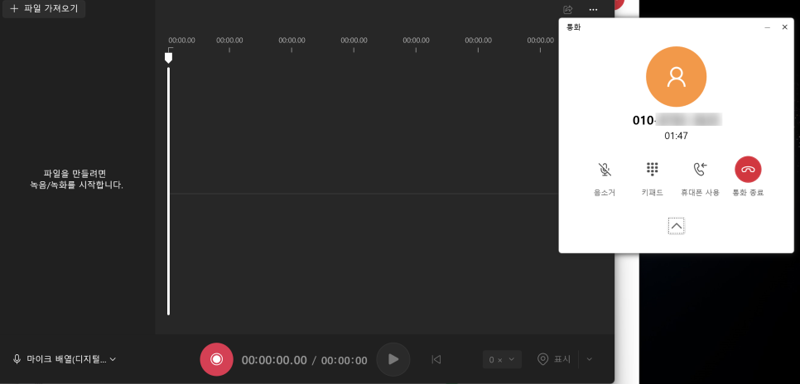800x384 pixels.
Task: Click the orange contact avatar
Action: (x=676, y=76)
